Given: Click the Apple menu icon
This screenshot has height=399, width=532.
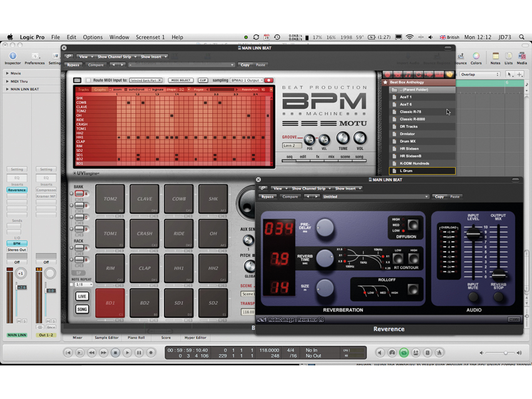Looking at the screenshot, I should click(10, 37).
